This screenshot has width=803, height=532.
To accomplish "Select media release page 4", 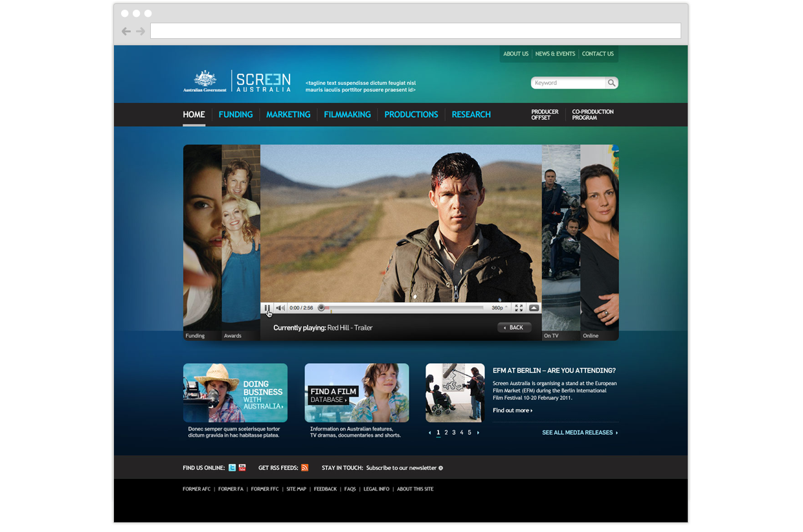I will [462, 432].
